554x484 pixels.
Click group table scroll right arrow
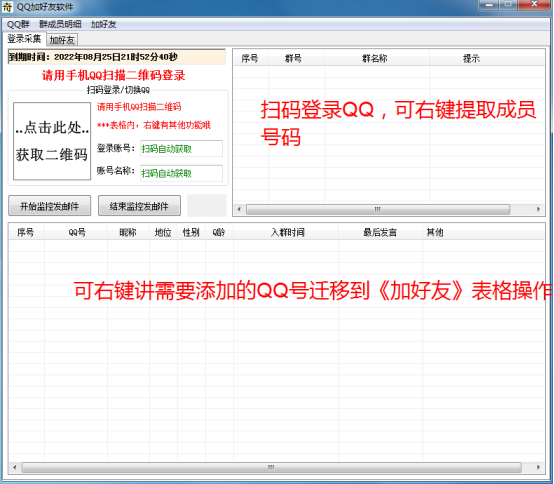(x=538, y=209)
